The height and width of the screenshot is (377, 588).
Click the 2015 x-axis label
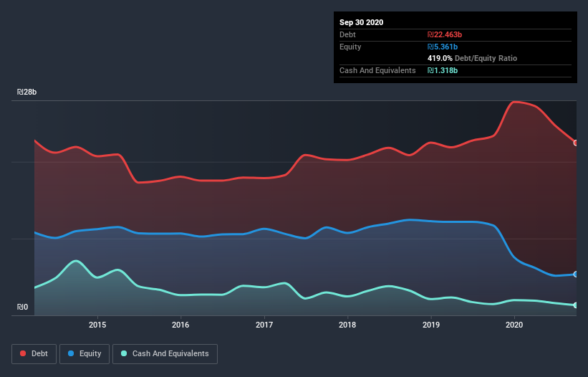(97, 325)
